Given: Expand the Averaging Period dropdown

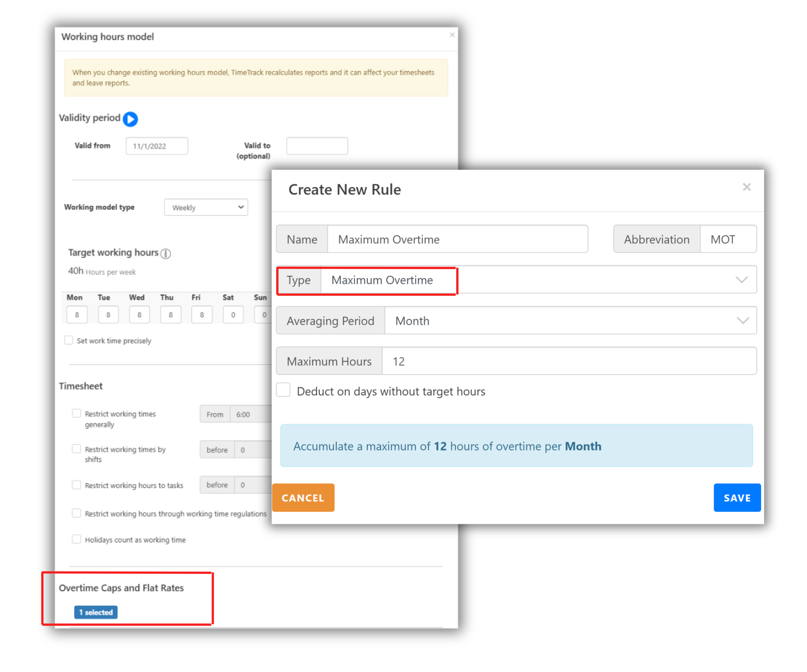Looking at the screenshot, I should (x=570, y=321).
